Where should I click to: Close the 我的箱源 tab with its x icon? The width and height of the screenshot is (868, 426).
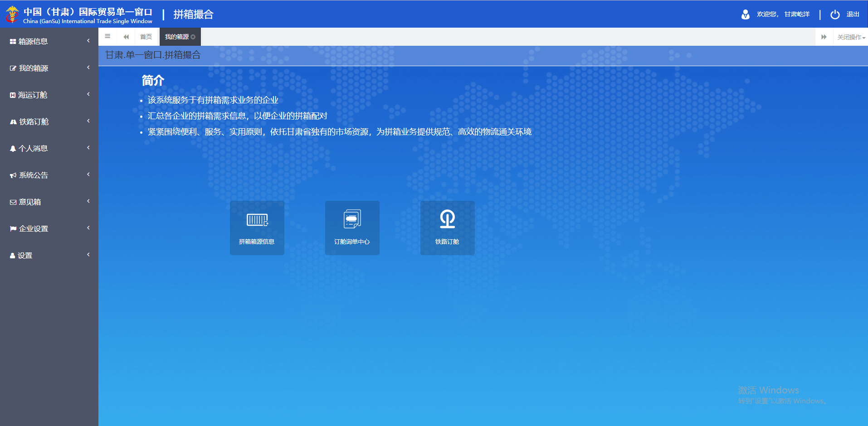point(193,37)
